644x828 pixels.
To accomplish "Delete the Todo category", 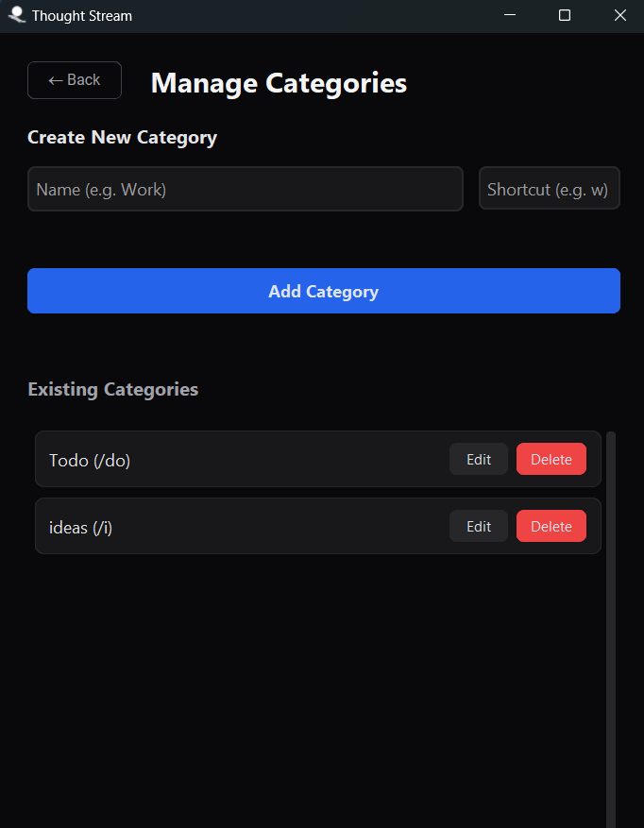I will 551,459.
